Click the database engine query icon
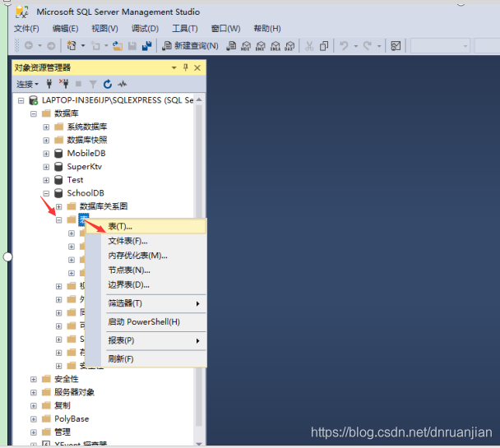The image size is (500, 448). tap(231, 46)
